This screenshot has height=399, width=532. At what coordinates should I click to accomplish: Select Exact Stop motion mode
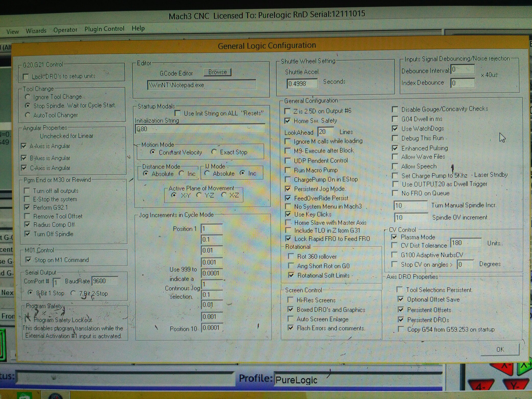[214, 152]
